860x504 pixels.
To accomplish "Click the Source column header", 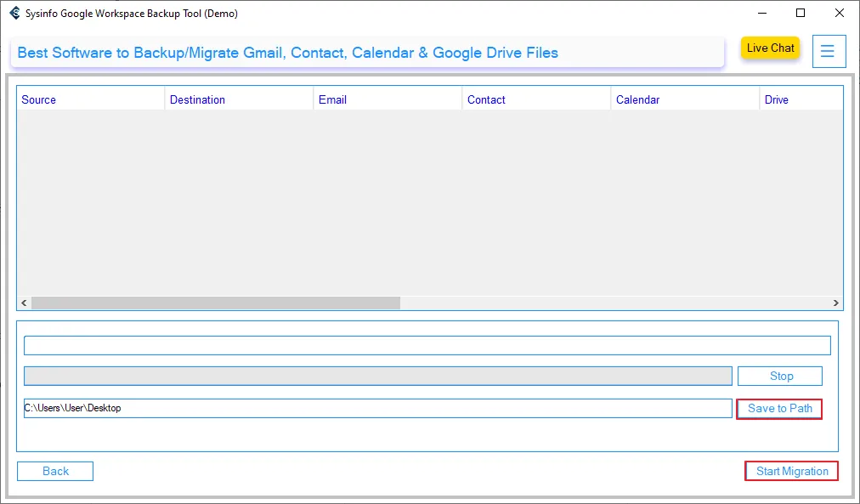I will (39, 99).
